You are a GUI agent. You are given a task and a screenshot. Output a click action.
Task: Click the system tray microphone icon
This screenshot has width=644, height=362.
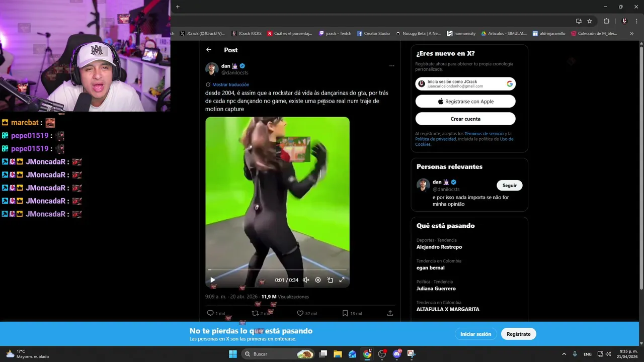pyautogui.click(x=575, y=354)
